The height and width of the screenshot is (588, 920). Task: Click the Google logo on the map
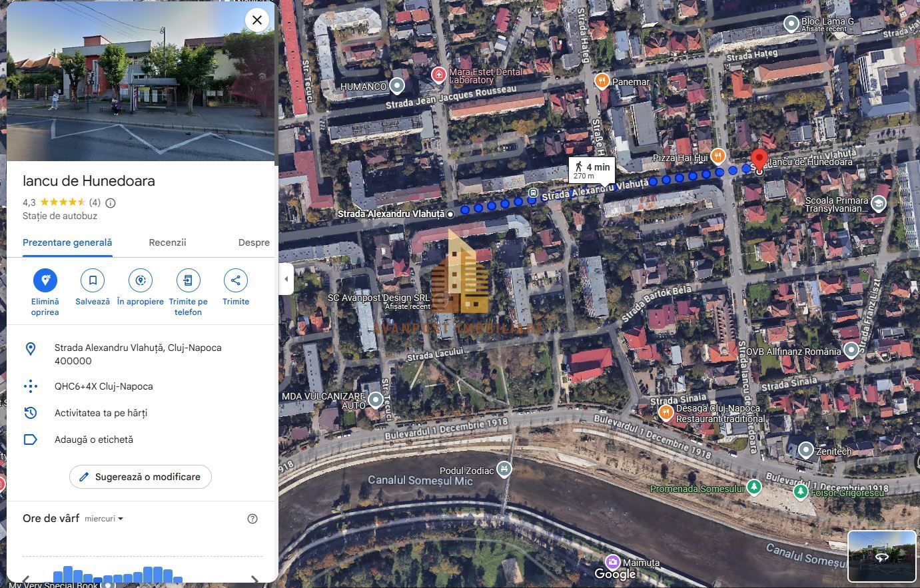point(614,573)
